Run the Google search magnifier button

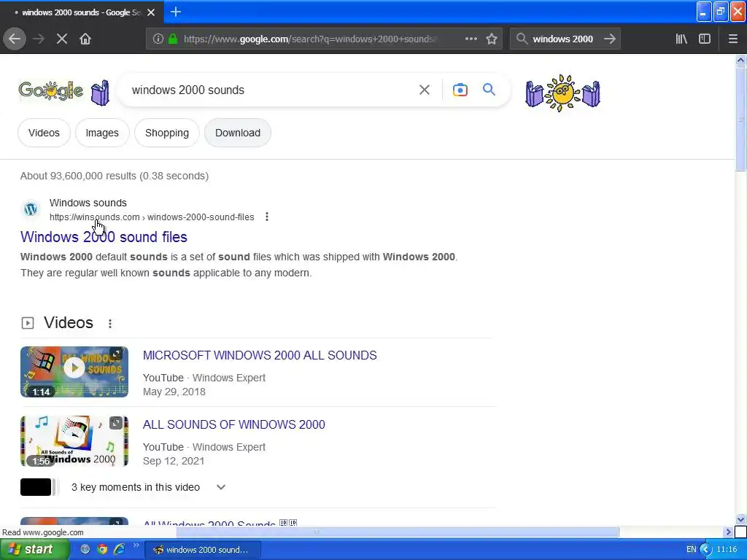489,89
